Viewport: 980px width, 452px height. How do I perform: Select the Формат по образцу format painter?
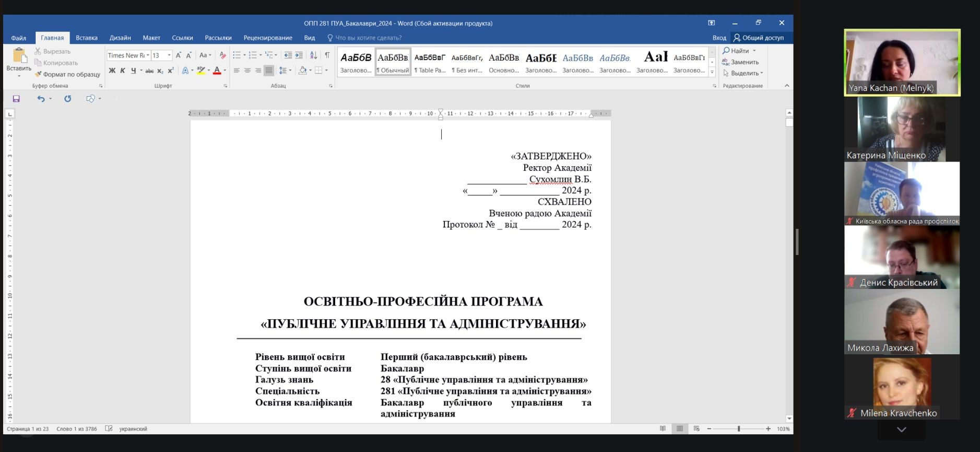pyautogui.click(x=67, y=74)
